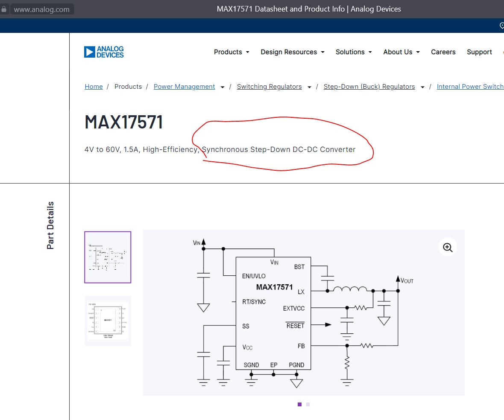Click the Products breadcrumb text
This screenshot has height=420, width=504.
click(x=128, y=87)
